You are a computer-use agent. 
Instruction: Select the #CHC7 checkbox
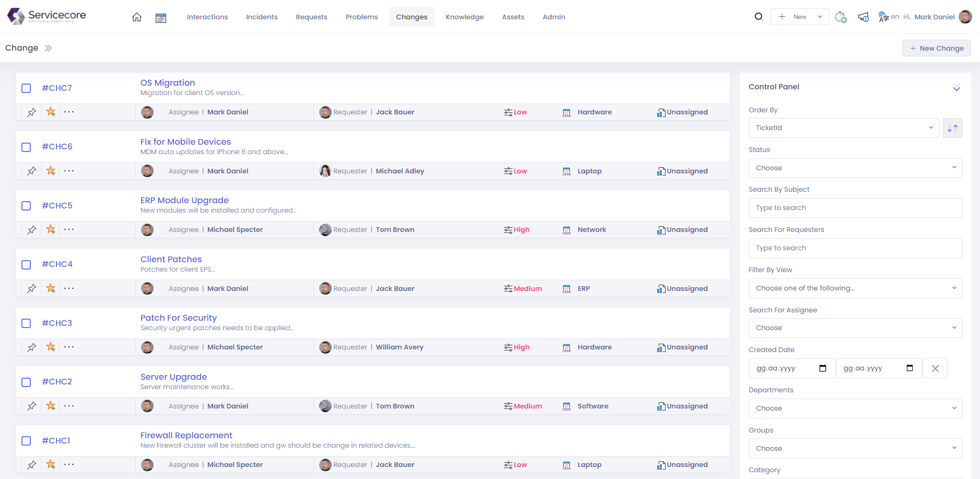pyautogui.click(x=26, y=88)
